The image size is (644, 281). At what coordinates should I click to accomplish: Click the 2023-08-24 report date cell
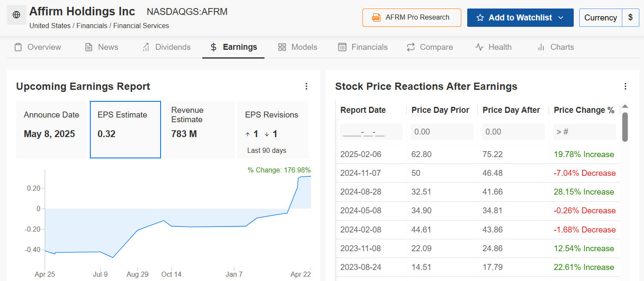click(361, 267)
